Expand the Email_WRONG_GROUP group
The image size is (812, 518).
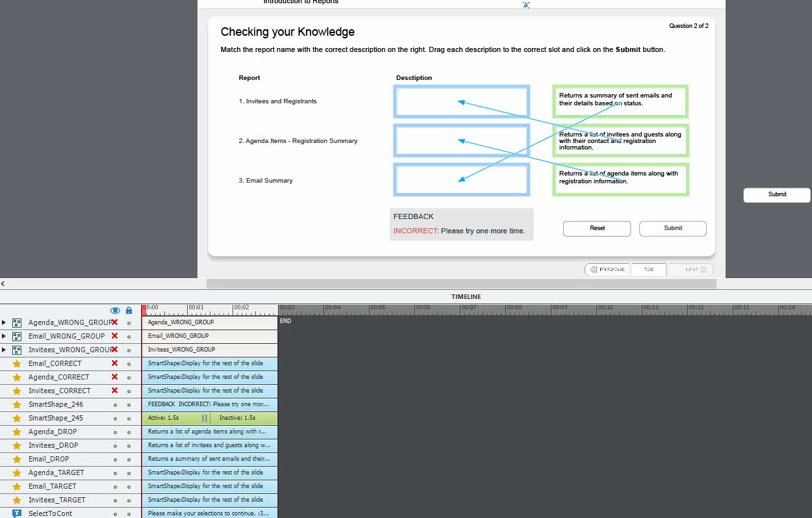4,336
